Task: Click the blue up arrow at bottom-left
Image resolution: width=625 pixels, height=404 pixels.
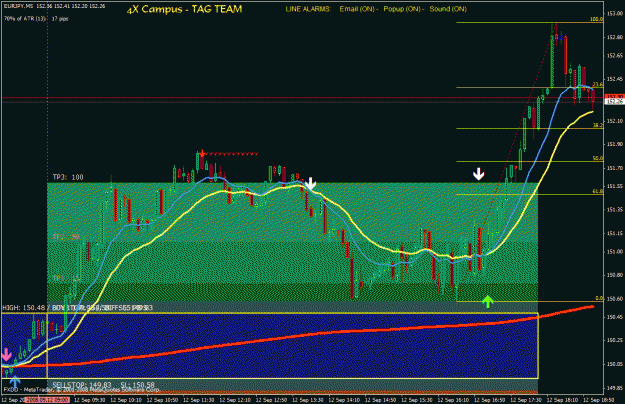Action: [15, 382]
